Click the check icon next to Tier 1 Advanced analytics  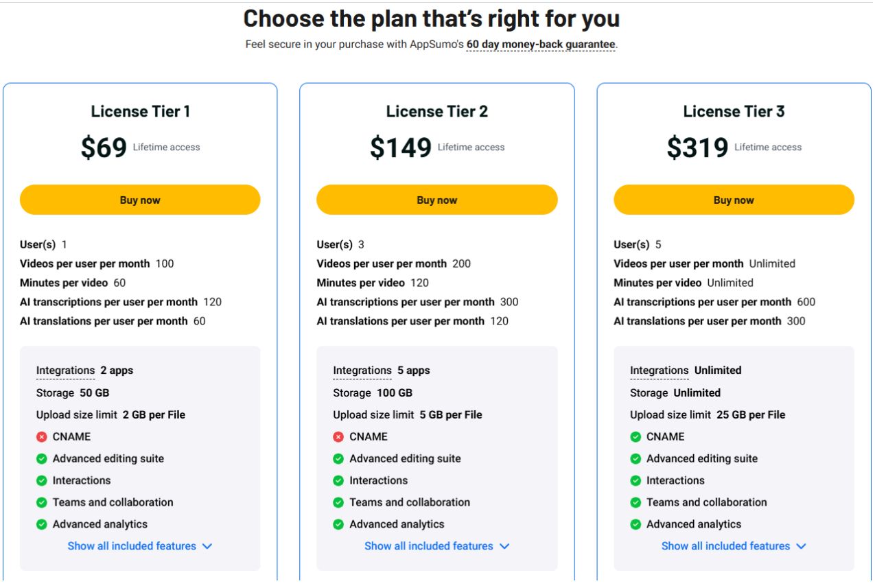tap(43, 524)
